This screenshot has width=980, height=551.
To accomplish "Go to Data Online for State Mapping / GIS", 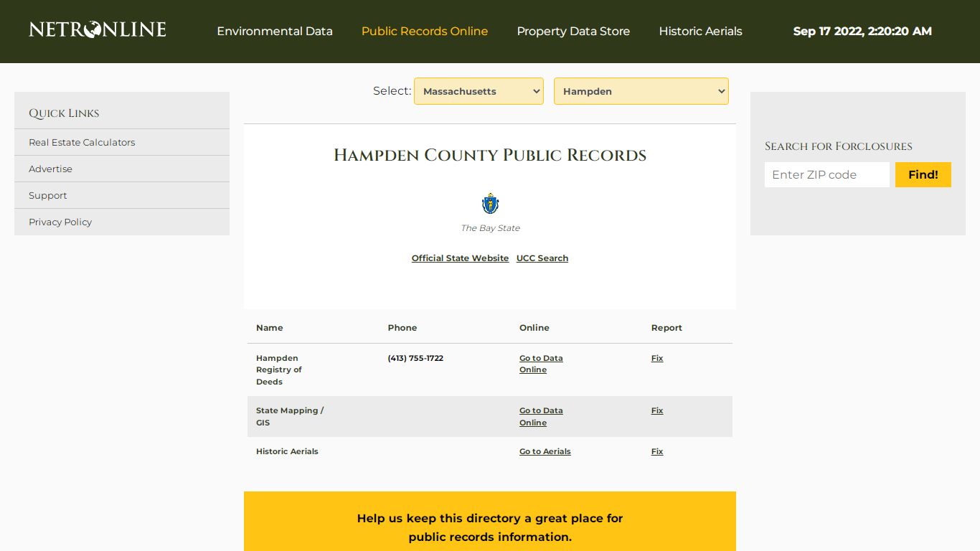I will (x=541, y=417).
